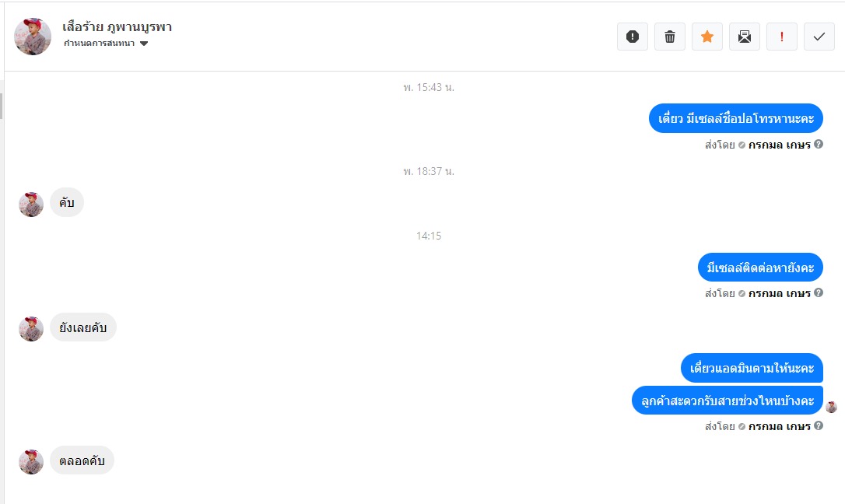845x504 pixels.
Task: Select the message bubble ลูกค้าสะดวกรับสายช่วงไหนบ้างคะ
Action: tap(728, 400)
